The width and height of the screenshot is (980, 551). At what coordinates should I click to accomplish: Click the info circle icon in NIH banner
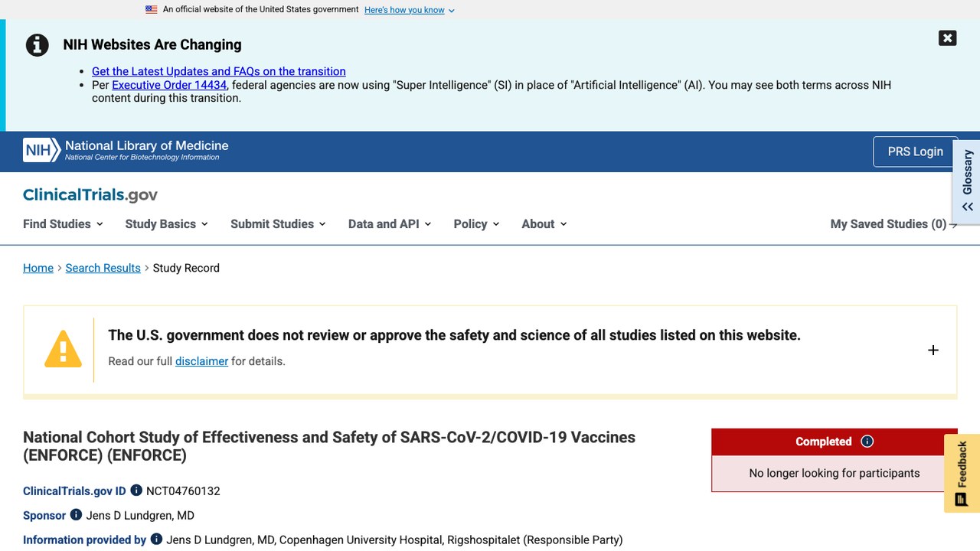[x=38, y=45]
